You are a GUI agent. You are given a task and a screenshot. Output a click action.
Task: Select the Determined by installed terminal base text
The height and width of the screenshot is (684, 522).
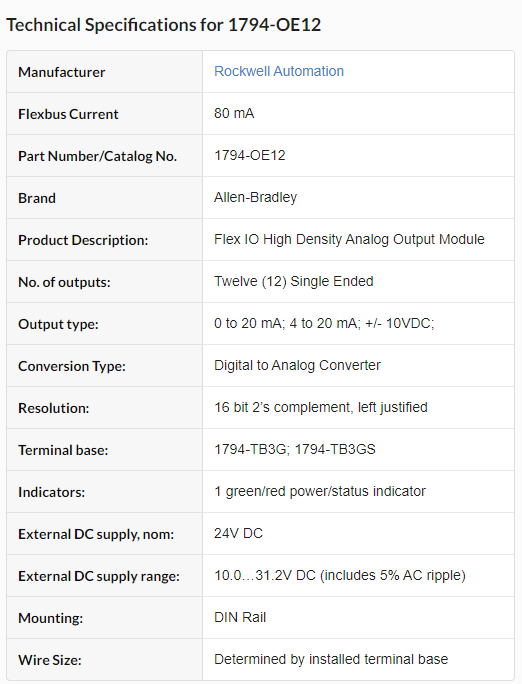(331, 659)
